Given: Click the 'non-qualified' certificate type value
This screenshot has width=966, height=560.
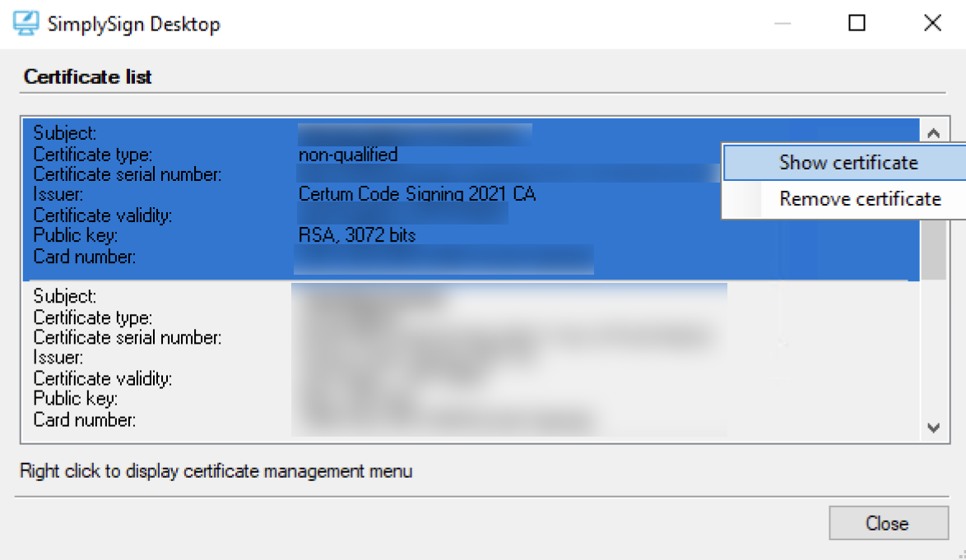Looking at the screenshot, I should 348,155.
